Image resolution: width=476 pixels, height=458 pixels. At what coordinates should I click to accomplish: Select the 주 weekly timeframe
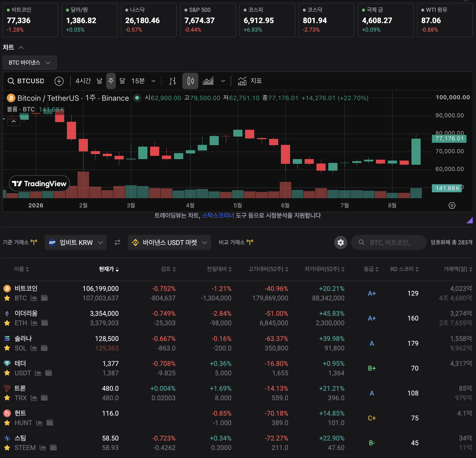(111, 81)
